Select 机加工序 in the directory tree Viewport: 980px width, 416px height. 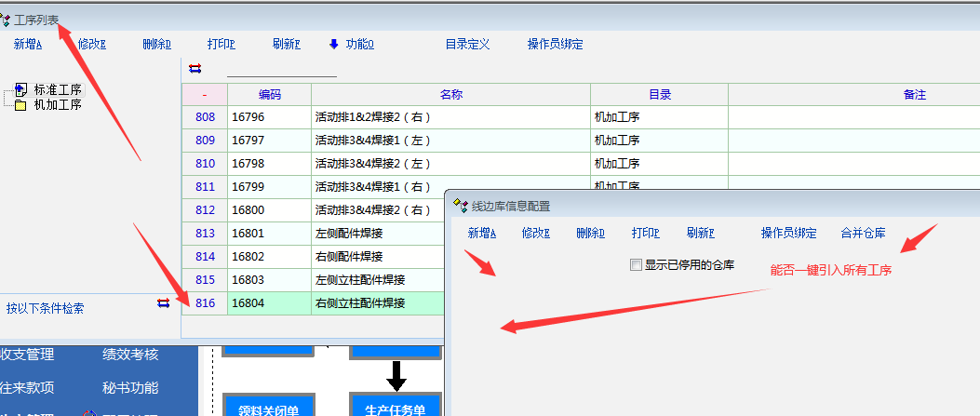pos(58,105)
